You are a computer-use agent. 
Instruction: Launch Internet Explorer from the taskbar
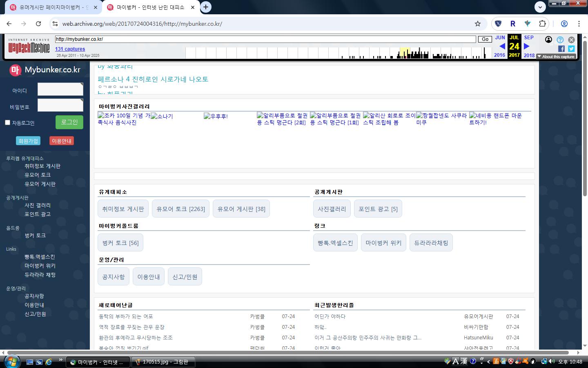click(x=49, y=362)
